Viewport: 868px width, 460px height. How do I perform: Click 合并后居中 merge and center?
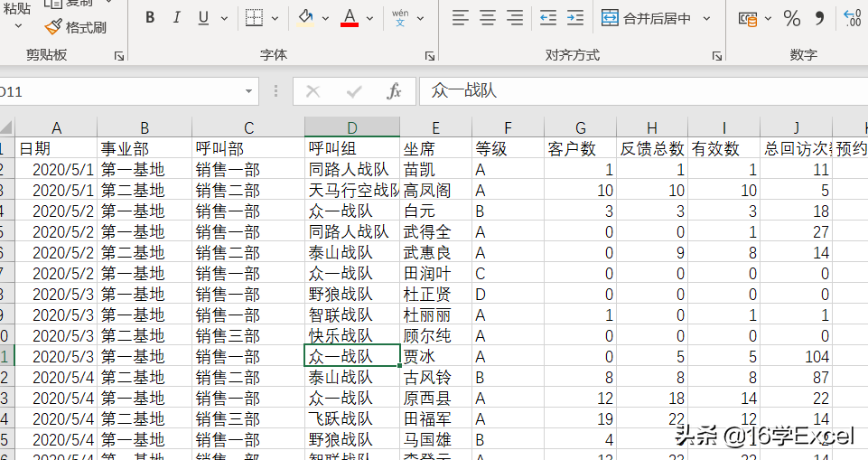(646, 18)
